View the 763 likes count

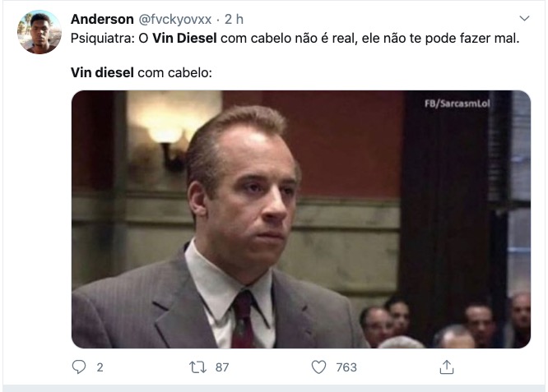click(346, 367)
